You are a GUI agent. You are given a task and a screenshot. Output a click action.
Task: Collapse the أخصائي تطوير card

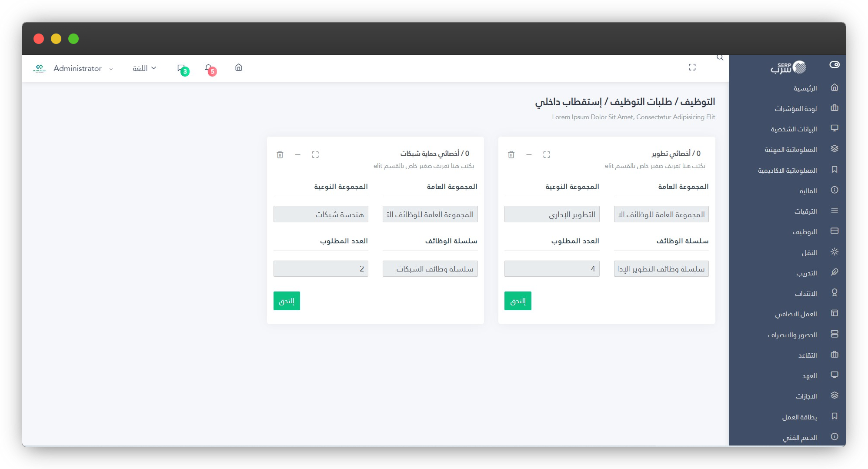click(529, 154)
